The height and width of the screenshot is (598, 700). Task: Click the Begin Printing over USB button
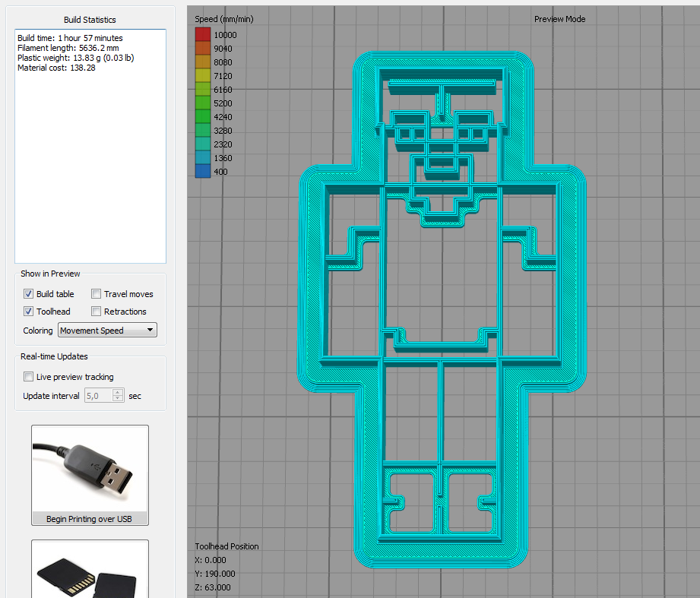pos(90,475)
